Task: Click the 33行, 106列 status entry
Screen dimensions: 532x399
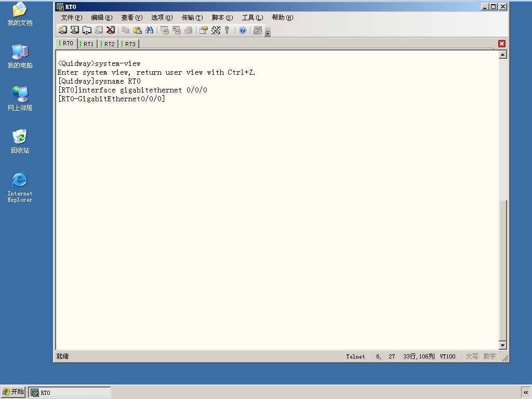Action: tap(419, 356)
